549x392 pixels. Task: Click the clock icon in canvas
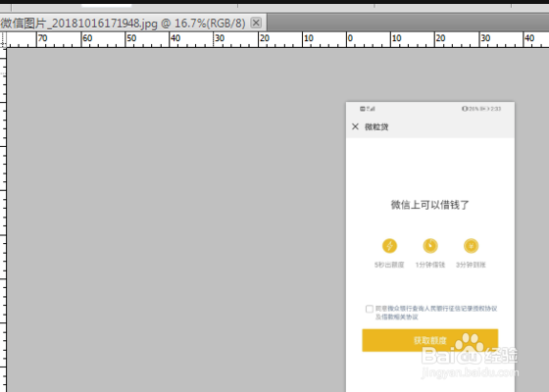(x=430, y=246)
